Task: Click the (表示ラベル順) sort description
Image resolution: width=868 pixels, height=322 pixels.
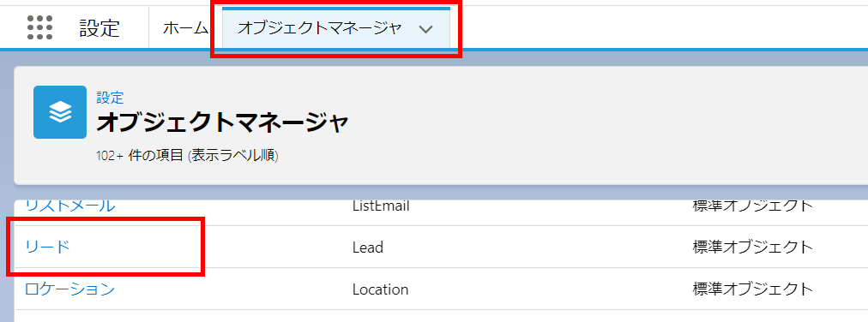Action: point(233,156)
